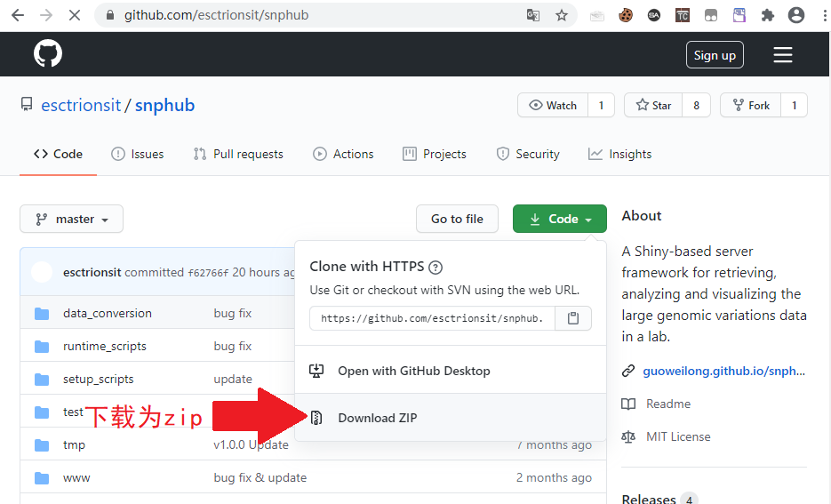Click the Watch button

tap(553, 105)
